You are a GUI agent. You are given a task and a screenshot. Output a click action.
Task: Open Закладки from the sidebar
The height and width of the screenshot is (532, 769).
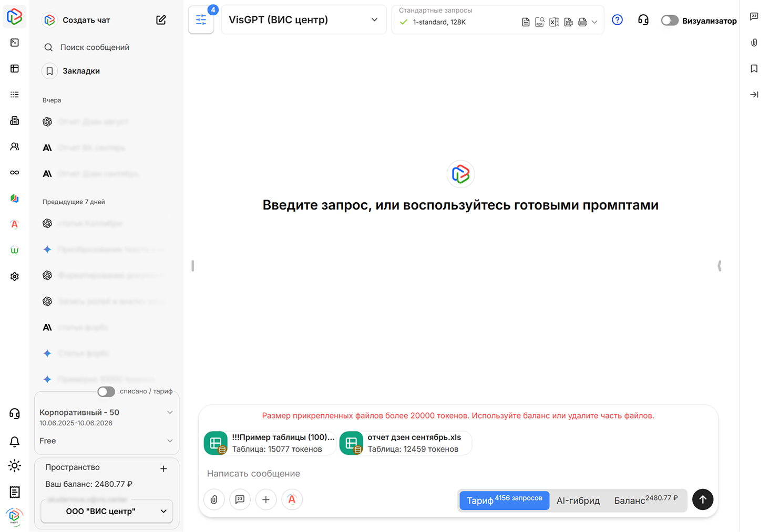(x=81, y=70)
